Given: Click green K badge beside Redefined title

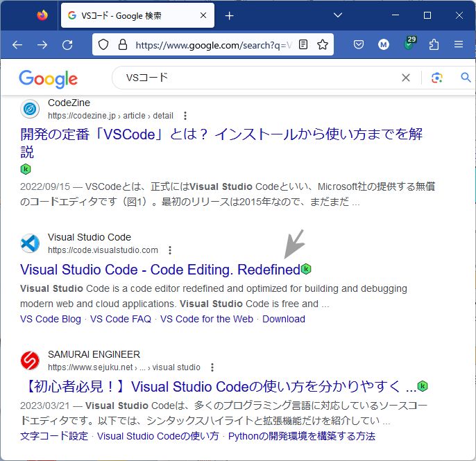Looking at the screenshot, I should click(306, 269).
